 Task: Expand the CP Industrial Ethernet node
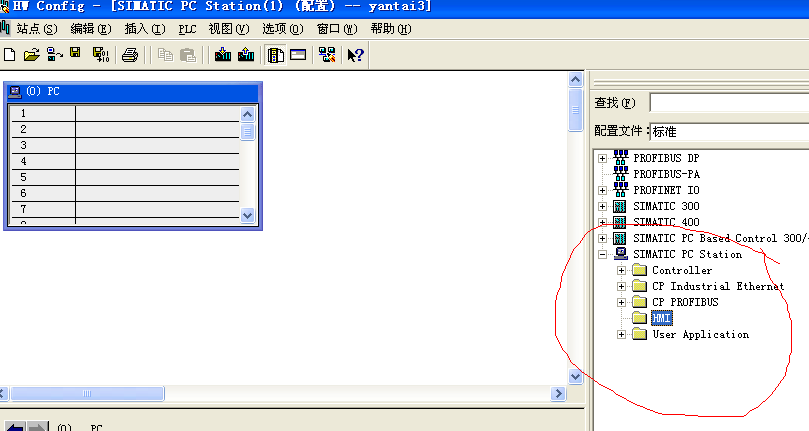[x=621, y=286]
